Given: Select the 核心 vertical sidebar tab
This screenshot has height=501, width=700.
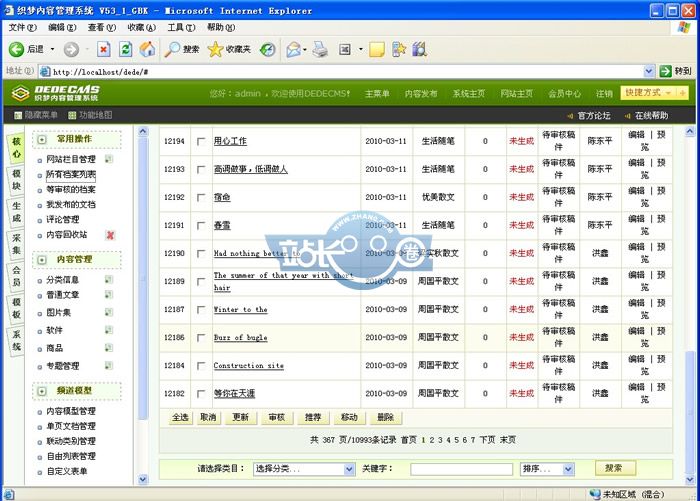Looking at the screenshot, I should [x=17, y=148].
